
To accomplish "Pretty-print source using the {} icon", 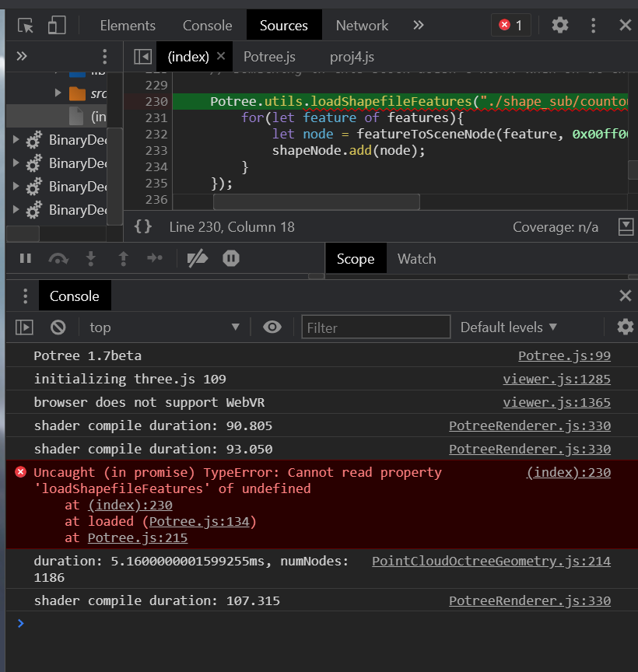I will pos(143,227).
